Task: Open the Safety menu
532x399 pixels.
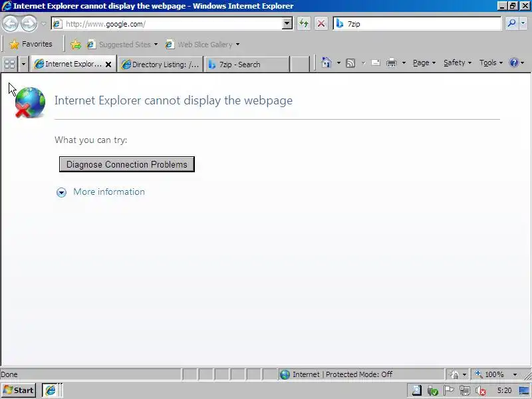Action: tap(458, 63)
